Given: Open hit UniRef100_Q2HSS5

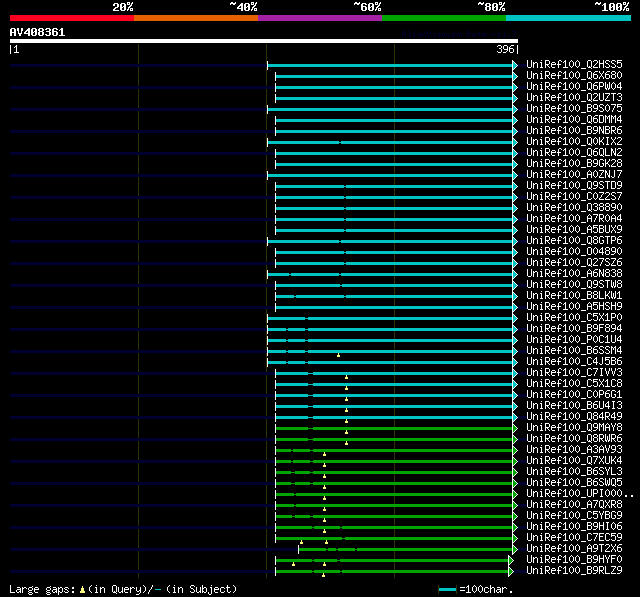Looking at the screenshot, I should pyautogui.click(x=574, y=64).
